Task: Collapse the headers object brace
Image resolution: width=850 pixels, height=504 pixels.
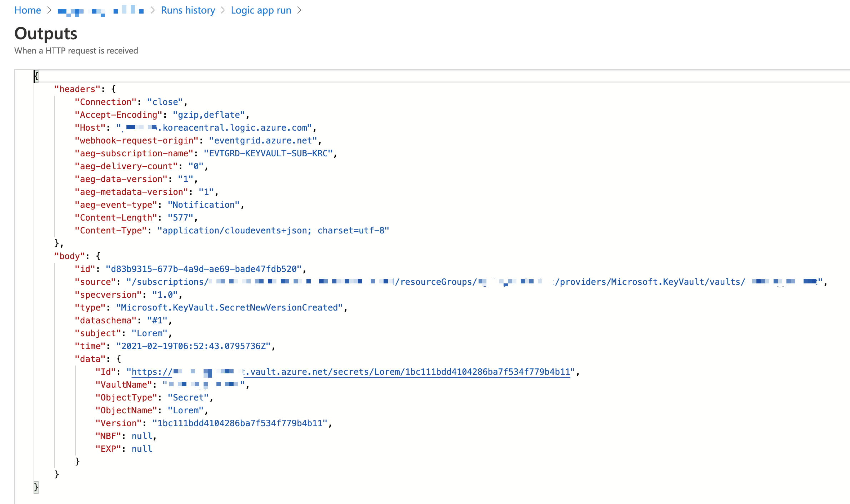Action: coord(114,89)
